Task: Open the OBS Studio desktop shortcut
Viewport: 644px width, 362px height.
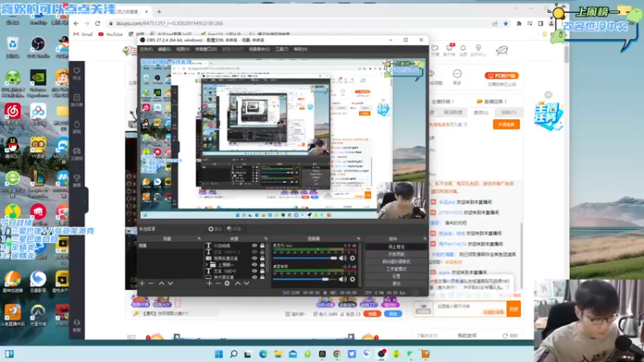Action: tap(38, 47)
